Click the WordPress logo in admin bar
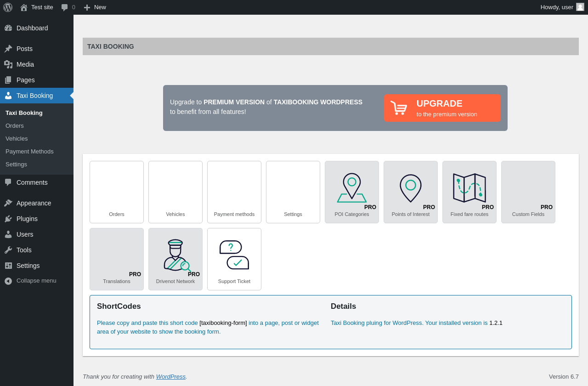 click(8, 7)
